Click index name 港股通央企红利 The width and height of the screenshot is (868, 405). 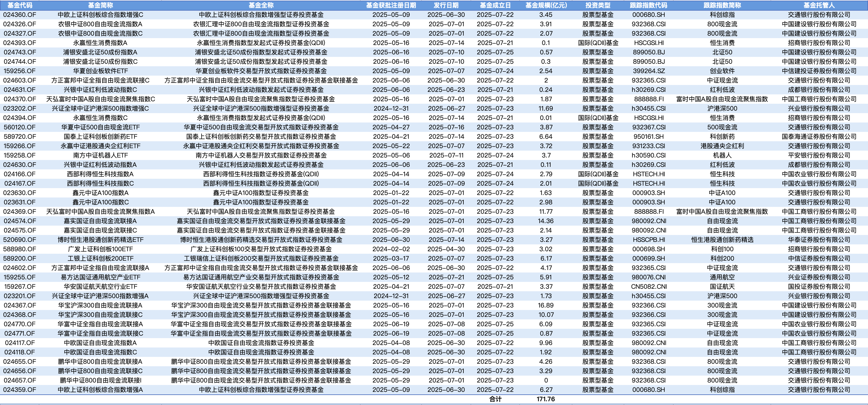[722, 146]
